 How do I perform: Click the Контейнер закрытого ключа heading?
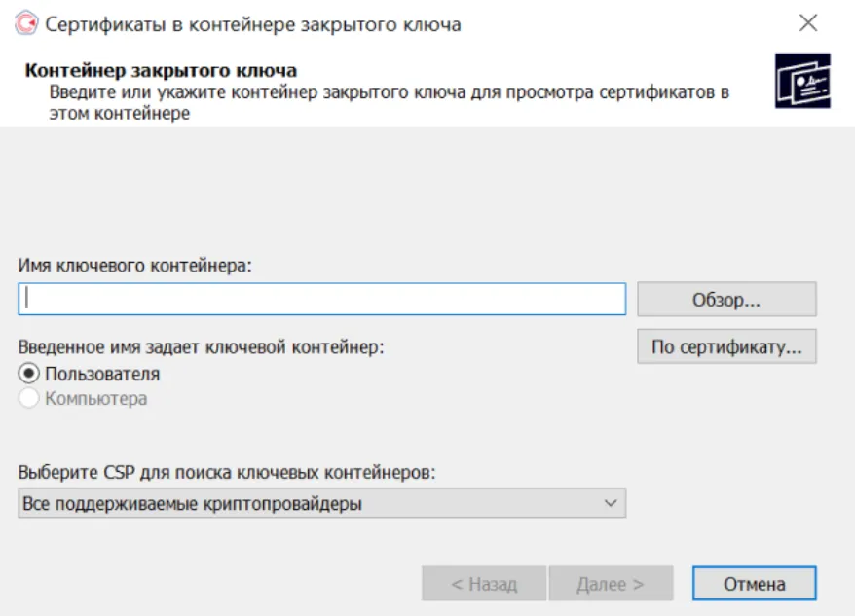click(x=161, y=70)
